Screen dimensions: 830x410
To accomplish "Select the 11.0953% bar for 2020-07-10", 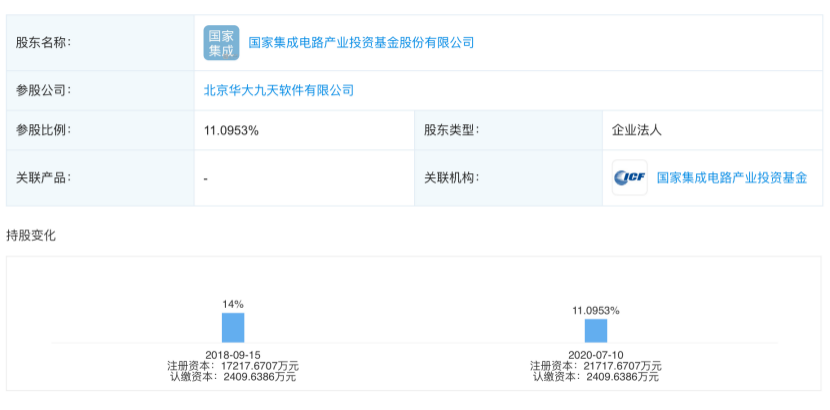I will pos(596,331).
